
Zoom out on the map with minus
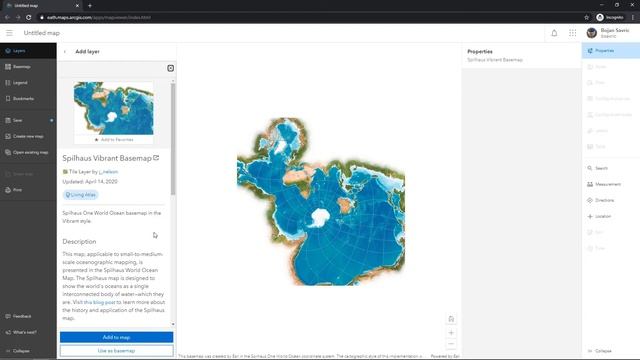(x=451, y=344)
